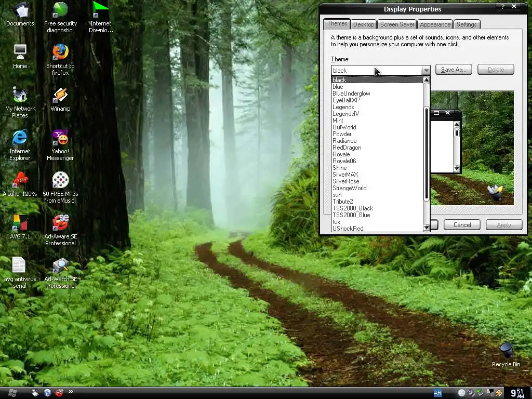Pick the RedDragon theme

[x=377, y=148]
